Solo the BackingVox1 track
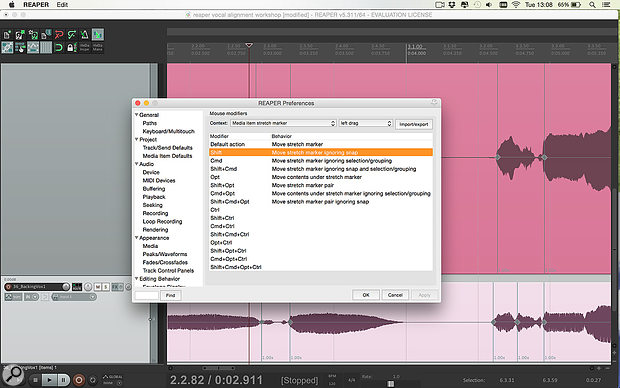 106,287
